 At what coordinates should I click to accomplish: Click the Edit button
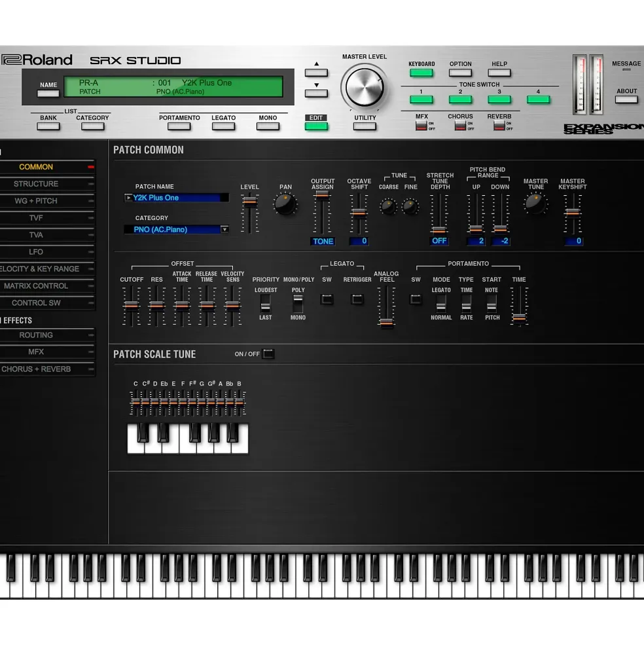coord(316,126)
